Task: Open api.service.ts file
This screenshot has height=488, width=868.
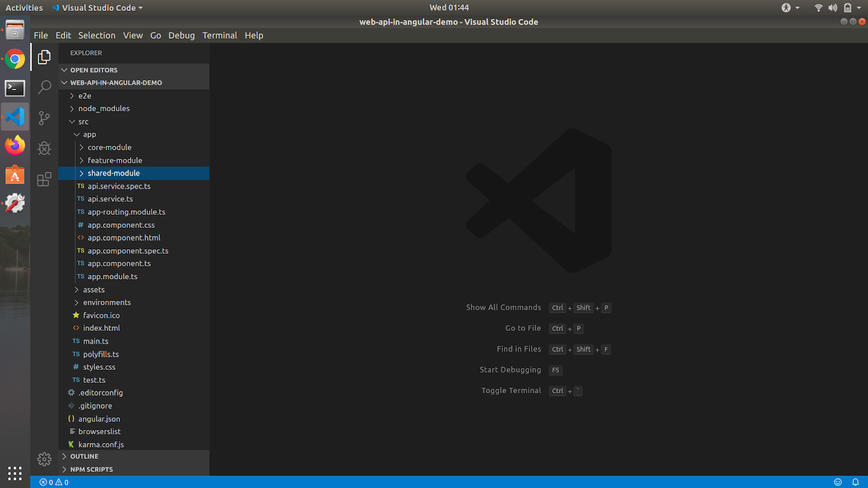Action: point(134,199)
